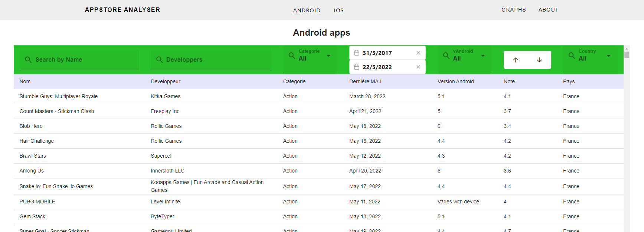Click the Appstore Analyser logo title
644x232 pixels.
(122, 10)
